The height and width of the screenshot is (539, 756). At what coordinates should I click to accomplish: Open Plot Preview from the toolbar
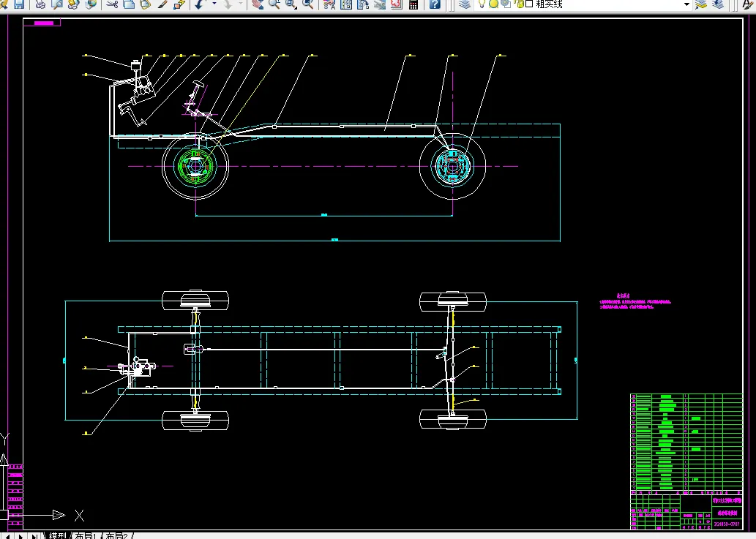[57, 4]
